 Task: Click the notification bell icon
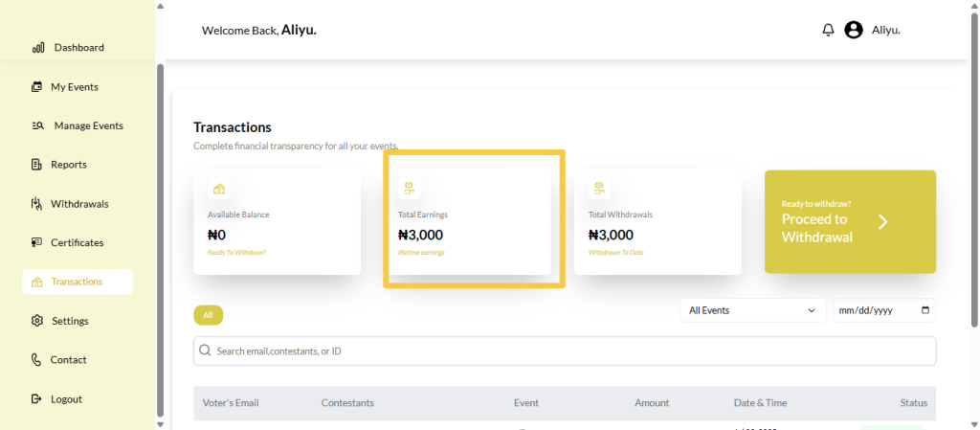coord(828,30)
